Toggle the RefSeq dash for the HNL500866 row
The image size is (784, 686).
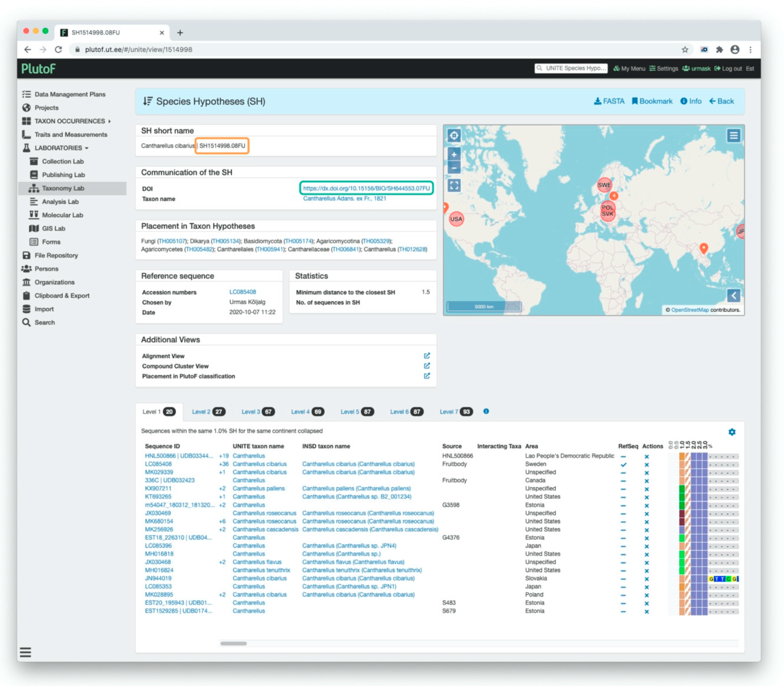pos(623,456)
